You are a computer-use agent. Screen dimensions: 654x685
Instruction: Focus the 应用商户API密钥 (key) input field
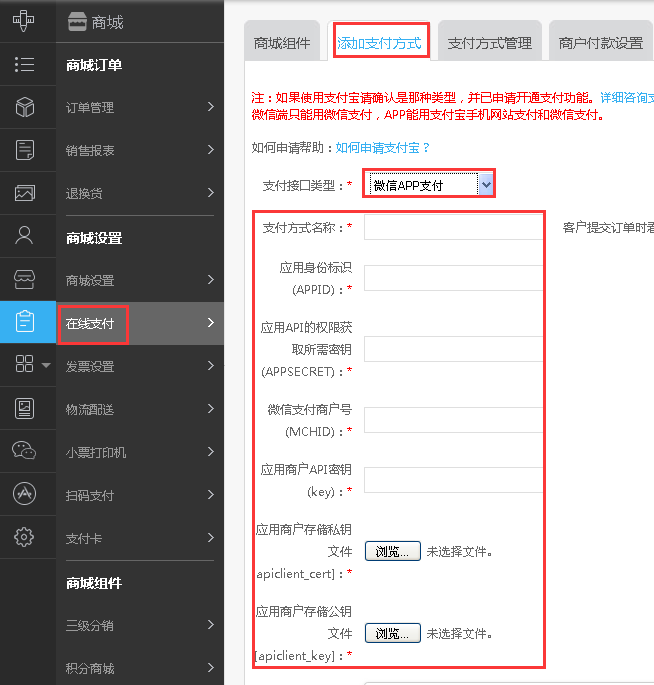[x=453, y=480]
